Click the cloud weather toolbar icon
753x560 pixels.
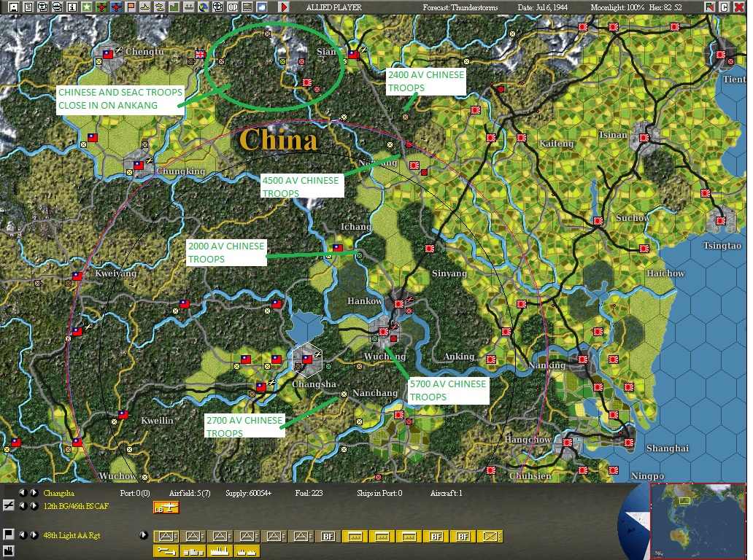click(262, 7)
